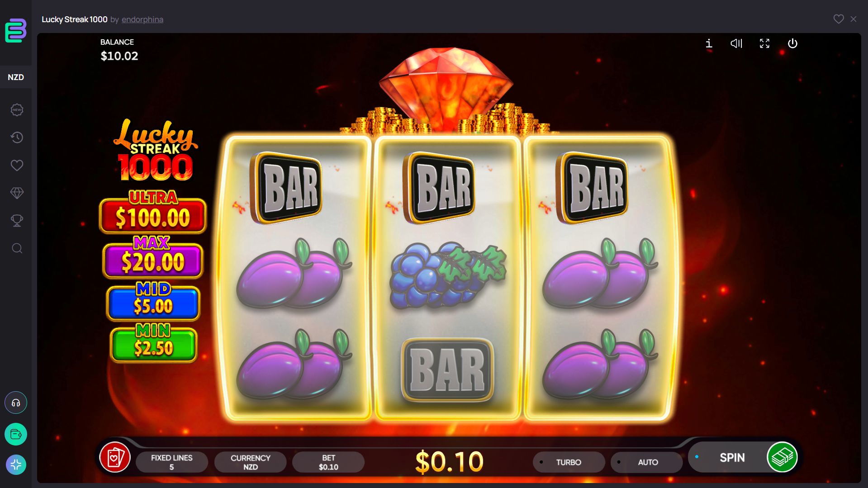Open live support headset icon
The height and width of the screenshot is (488, 868).
(x=16, y=403)
